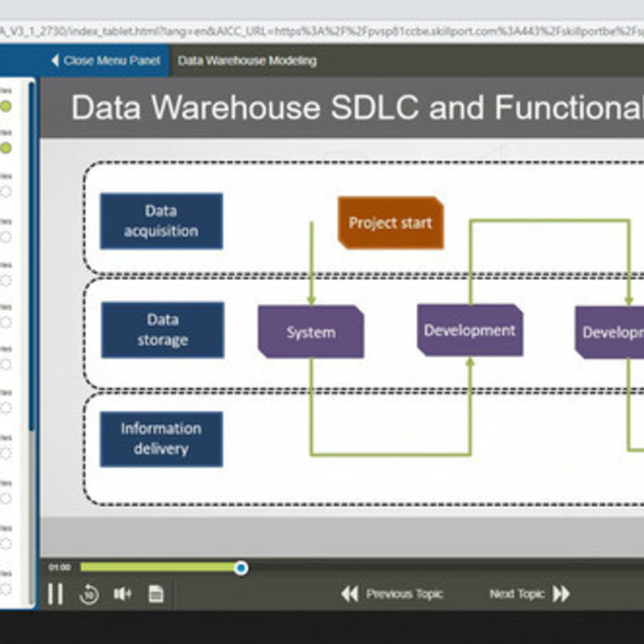Click the Information delivery box
This screenshot has width=644, height=644.
(162, 439)
